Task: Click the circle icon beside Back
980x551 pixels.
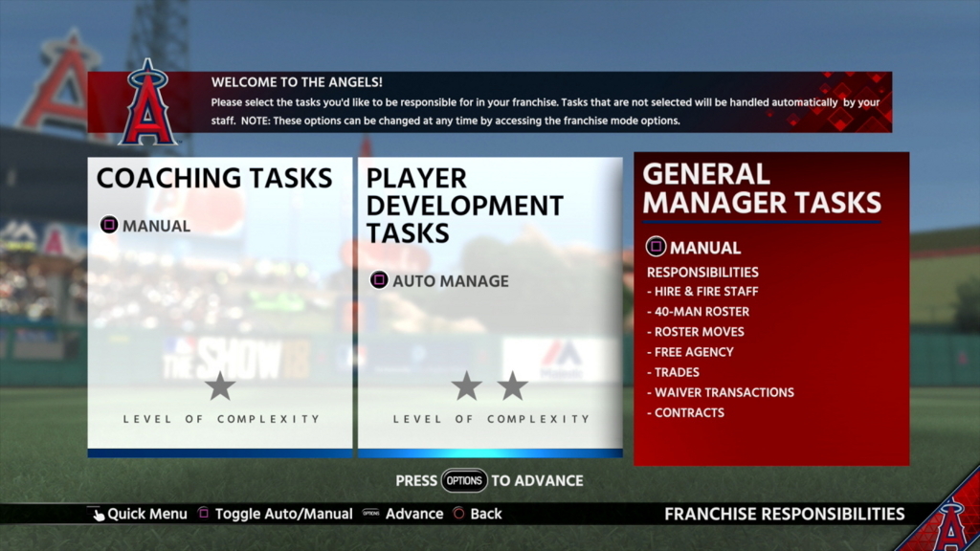Action: tap(458, 513)
